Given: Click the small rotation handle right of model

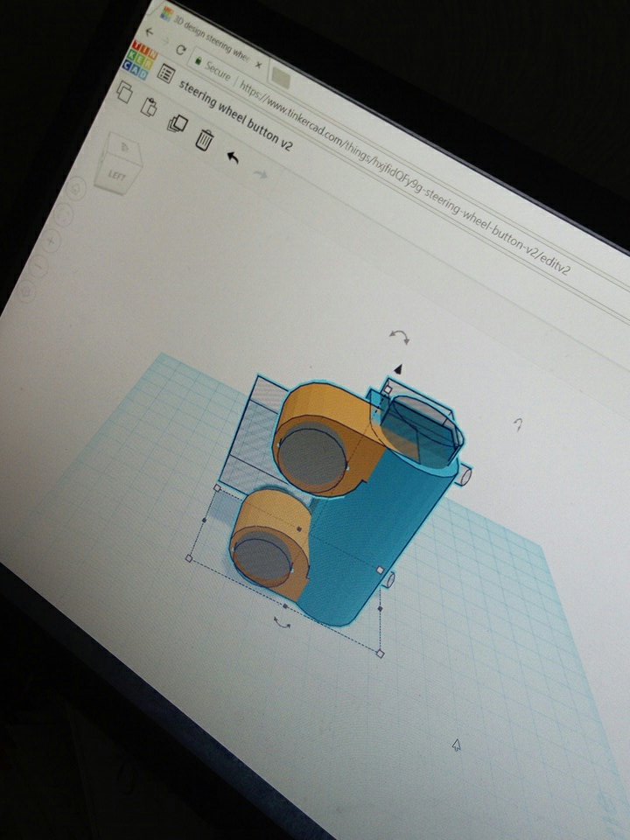Looking at the screenshot, I should coord(517,424).
